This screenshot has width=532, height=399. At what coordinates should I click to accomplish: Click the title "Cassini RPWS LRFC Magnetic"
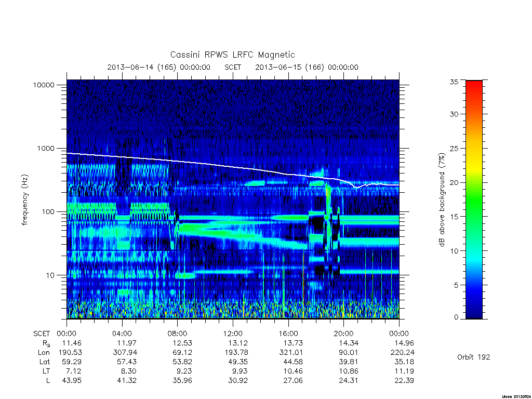click(x=232, y=55)
